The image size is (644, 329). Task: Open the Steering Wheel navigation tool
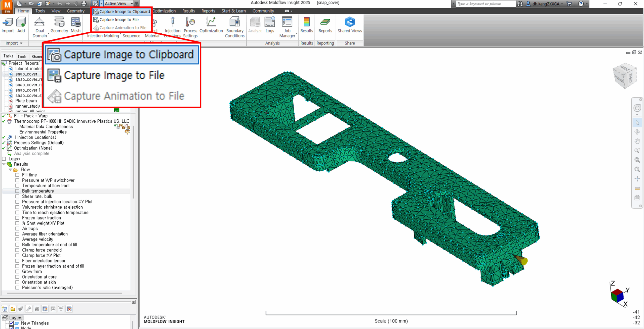pyautogui.click(x=637, y=108)
